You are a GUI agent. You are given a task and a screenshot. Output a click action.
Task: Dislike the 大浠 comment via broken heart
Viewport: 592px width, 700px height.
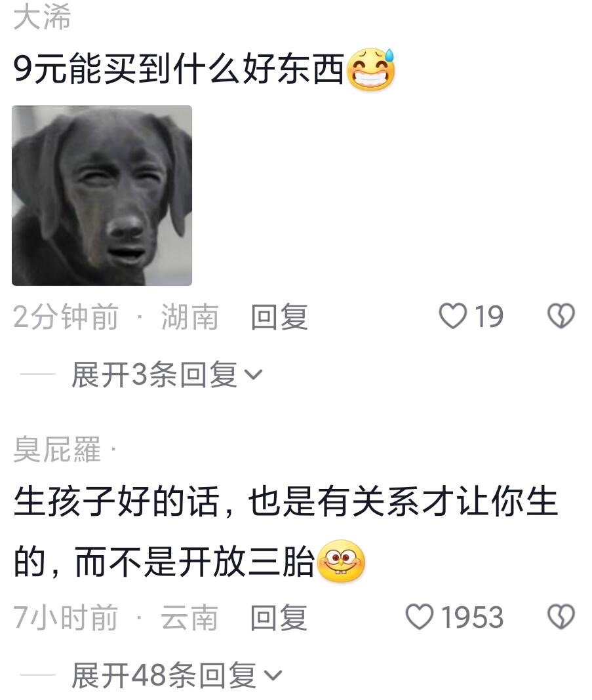(561, 316)
